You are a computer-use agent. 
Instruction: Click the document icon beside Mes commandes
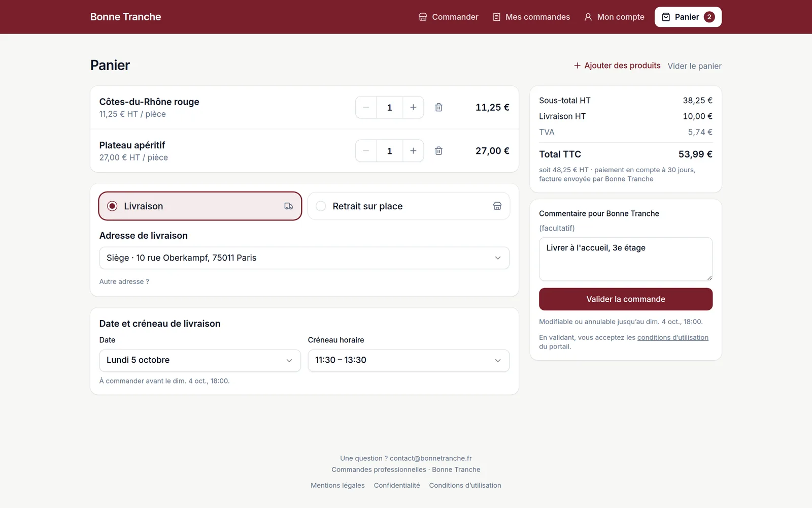tap(497, 17)
